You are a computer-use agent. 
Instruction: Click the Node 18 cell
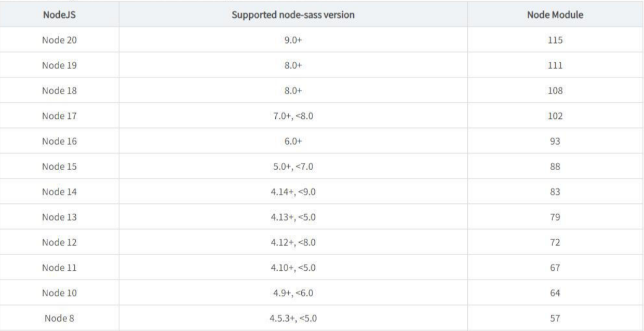point(59,91)
